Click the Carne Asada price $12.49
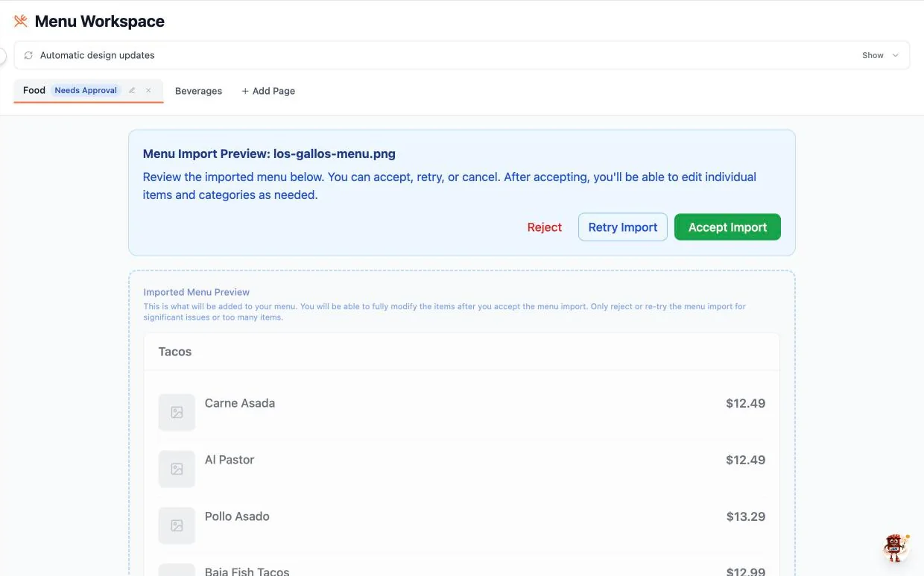Viewport: 924px width, 576px height. pyautogui.click(x=746, y=403)
